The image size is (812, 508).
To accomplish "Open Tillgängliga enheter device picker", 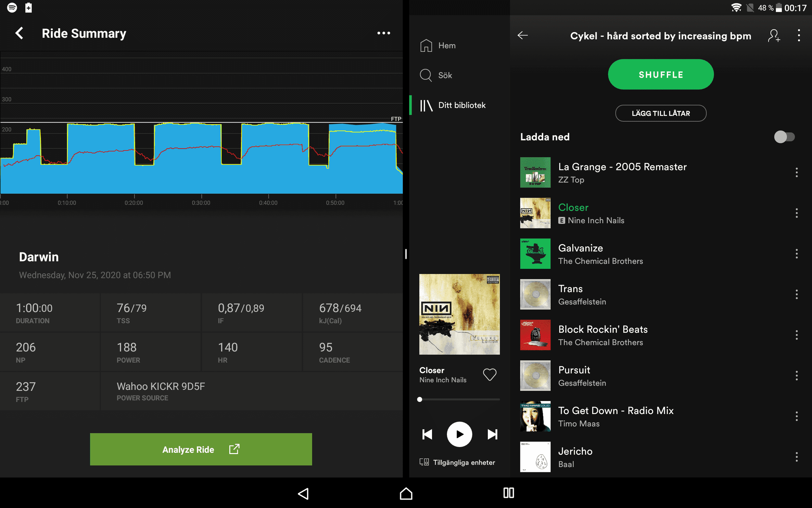I will tap(457, 462).
